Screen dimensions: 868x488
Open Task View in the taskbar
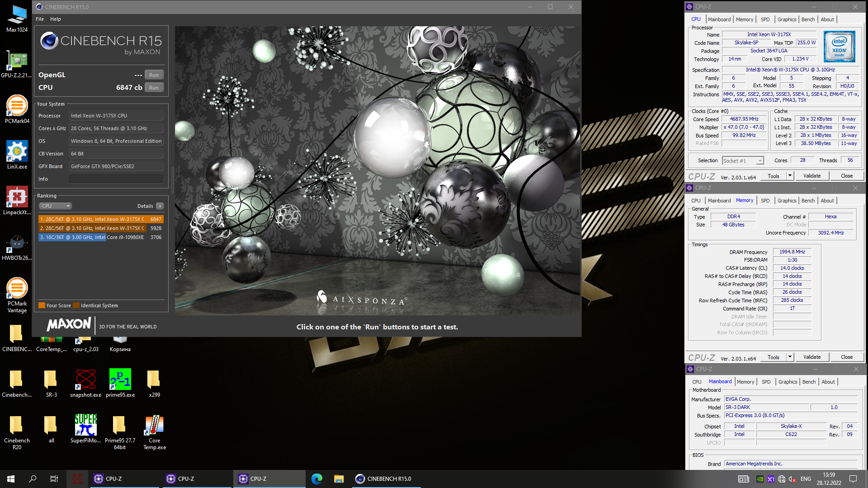tap(54, 479)
